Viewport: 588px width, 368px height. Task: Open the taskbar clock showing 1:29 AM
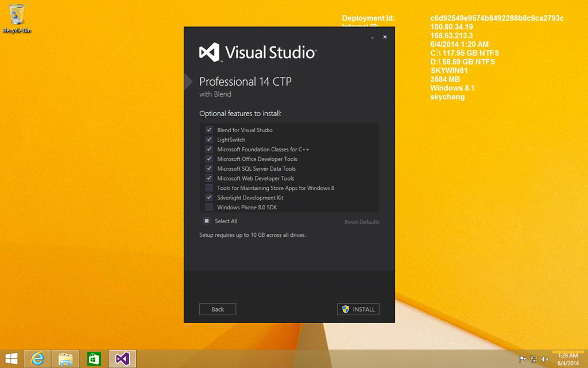[x=568, y=359]
